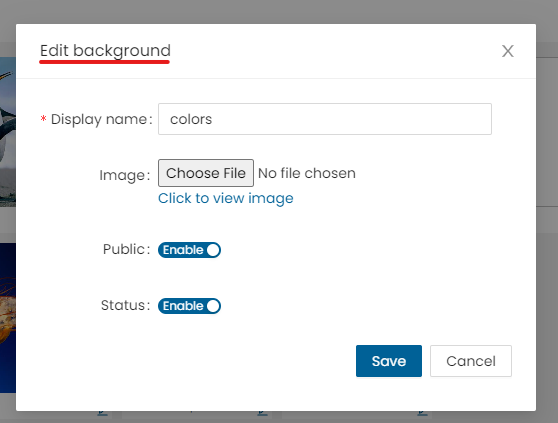Select the jellyfish background thumbnail behind dialog
The width and height of the screenshot is (558, 423).
coord(8,318)
